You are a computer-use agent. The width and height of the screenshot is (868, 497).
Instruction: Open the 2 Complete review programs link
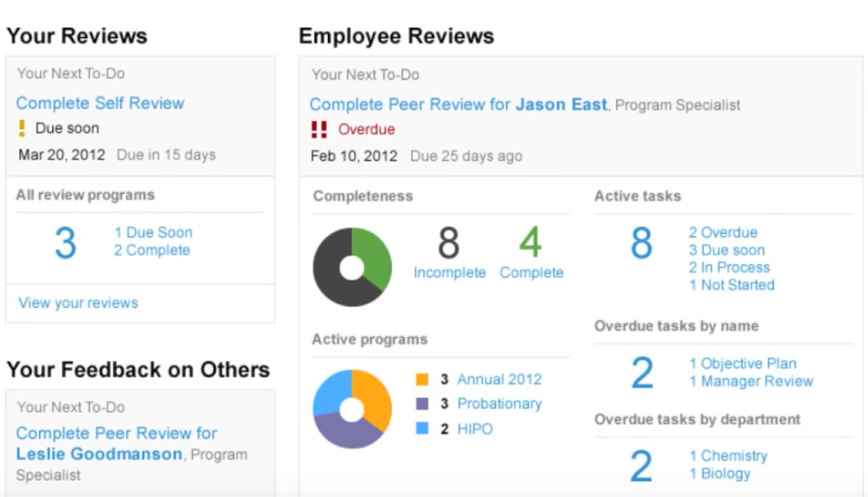pos(152,250)
